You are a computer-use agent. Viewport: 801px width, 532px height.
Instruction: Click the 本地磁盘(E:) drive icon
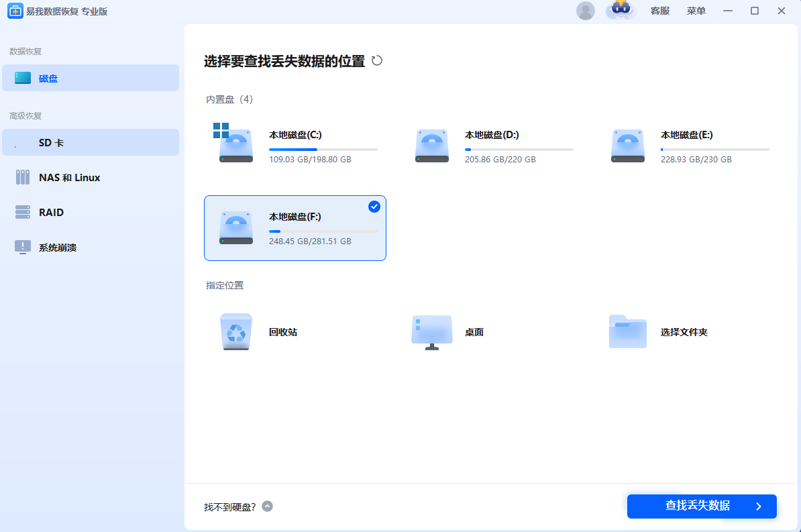pyautogui.click(x=627, y=146)
